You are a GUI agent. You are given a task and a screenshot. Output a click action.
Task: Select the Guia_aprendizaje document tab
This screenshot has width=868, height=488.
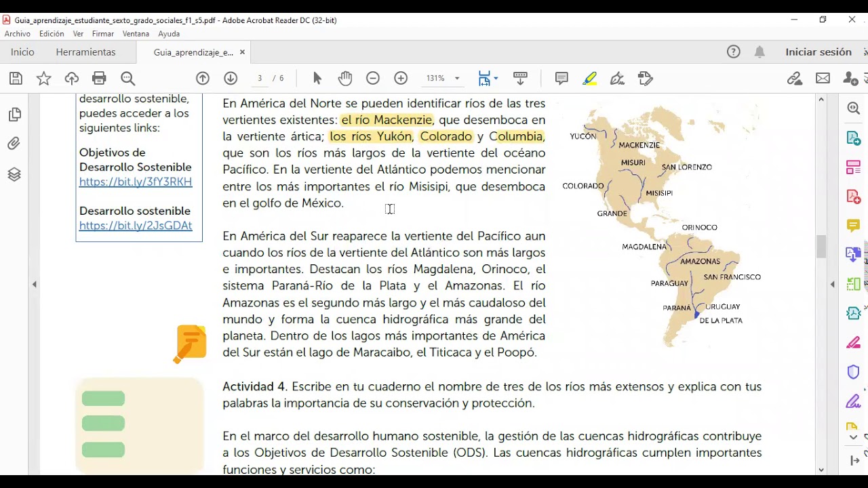pyautogui.click(x=193, y=52)
